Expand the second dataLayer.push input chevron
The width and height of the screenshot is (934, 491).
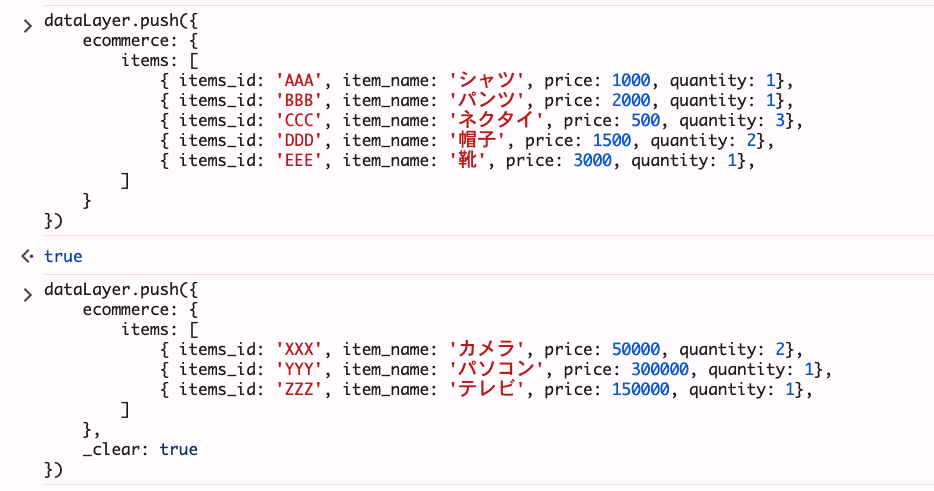point(27,294)
